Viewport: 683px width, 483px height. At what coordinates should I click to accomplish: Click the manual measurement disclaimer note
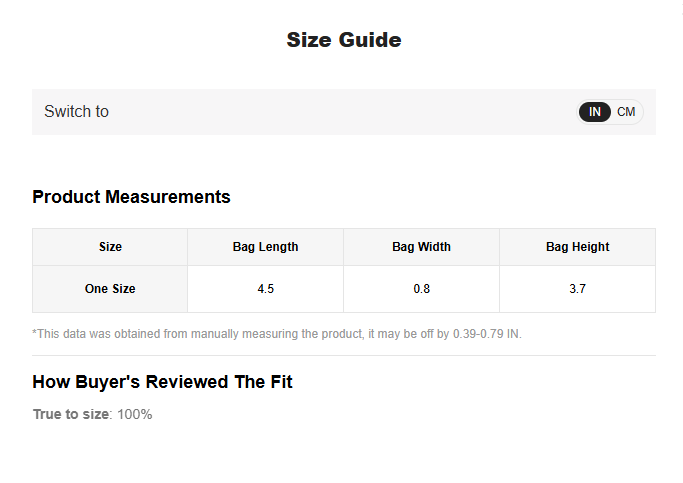pyautogui.click(x=277, y=334)
